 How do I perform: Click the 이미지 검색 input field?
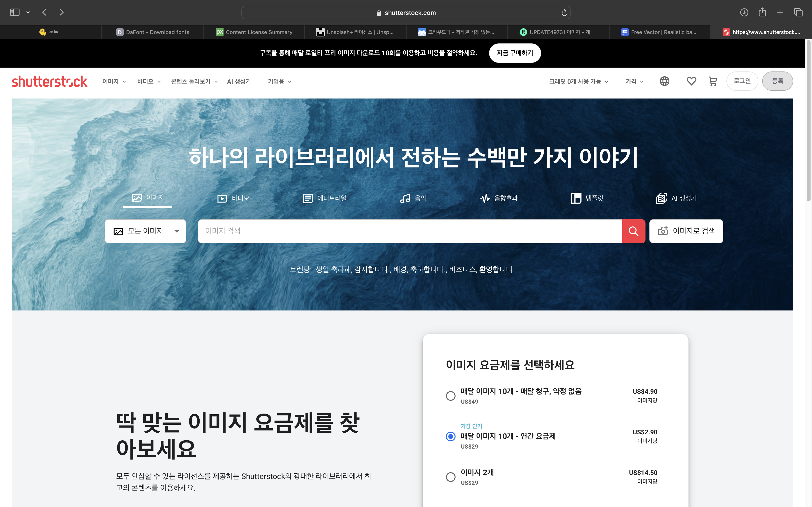(x=409, y=231)
